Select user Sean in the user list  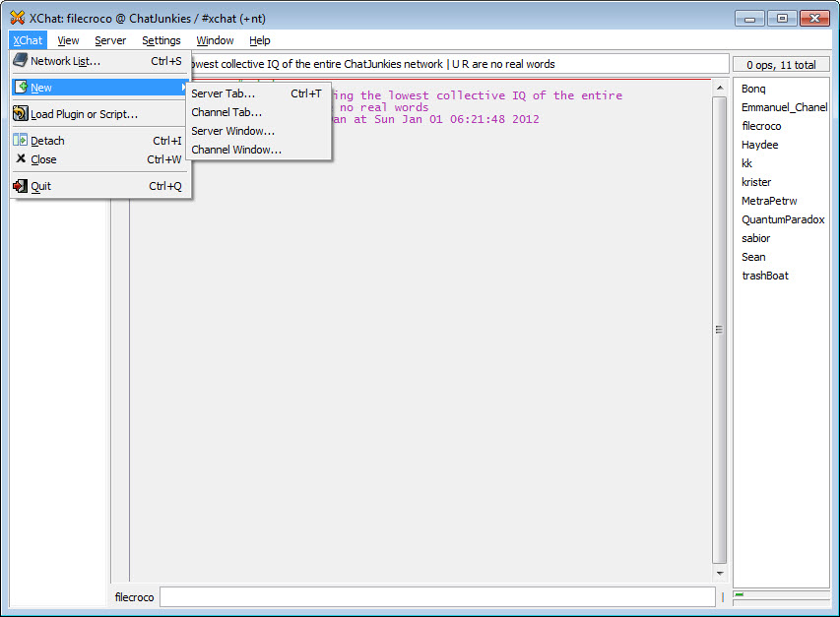pos(753,258)
